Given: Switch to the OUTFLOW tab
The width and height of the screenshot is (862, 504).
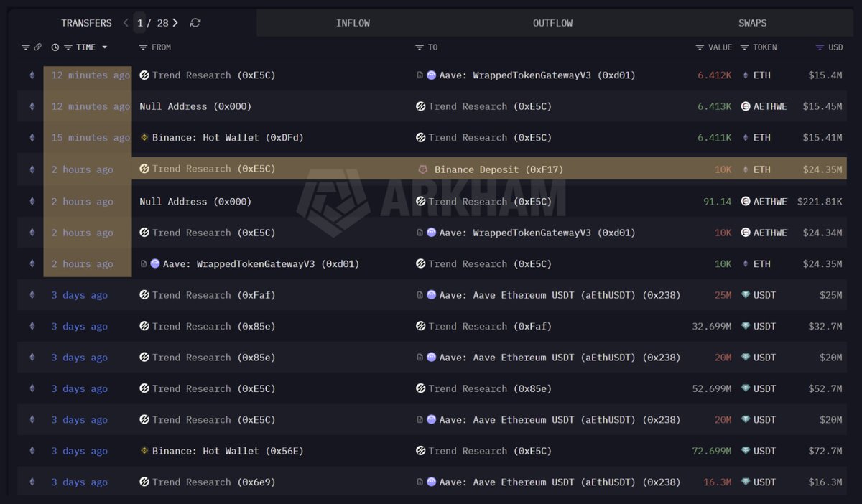Looking at the screenshot, I should [x=552, y=23].
